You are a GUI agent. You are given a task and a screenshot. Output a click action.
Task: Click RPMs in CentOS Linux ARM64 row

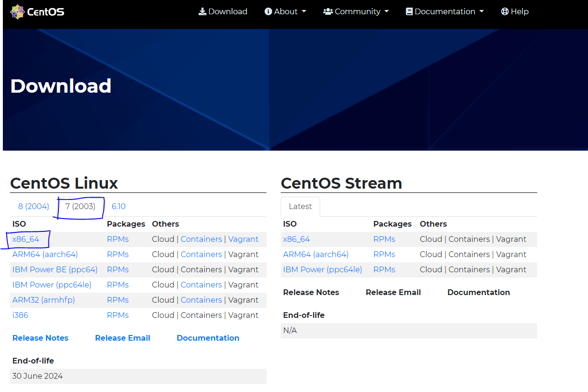pyautogui.click(x=118, y=254)
